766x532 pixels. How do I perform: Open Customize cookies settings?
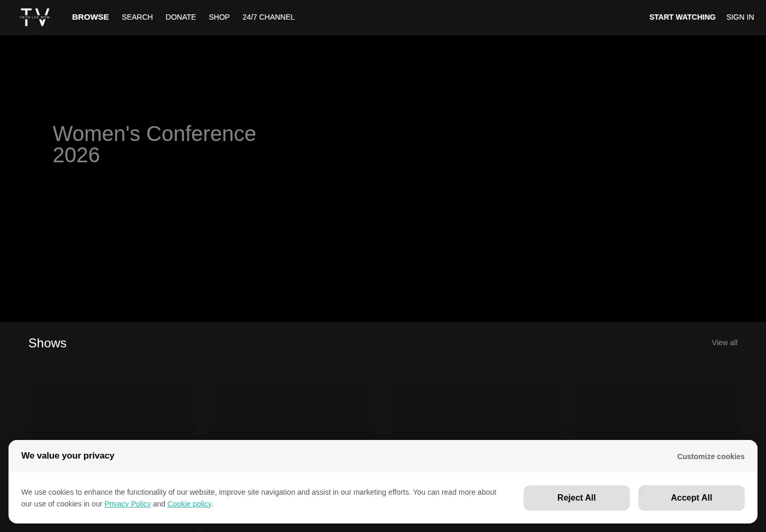pyautogui.click(x=711, y=456)
